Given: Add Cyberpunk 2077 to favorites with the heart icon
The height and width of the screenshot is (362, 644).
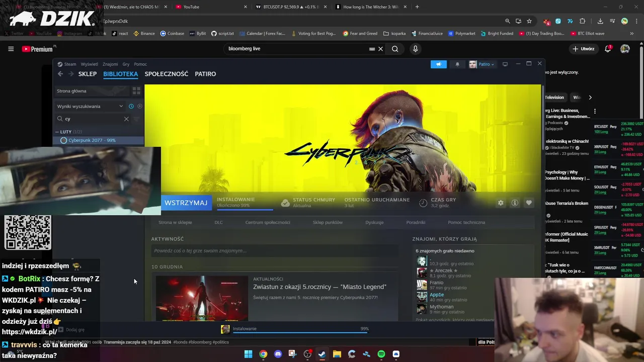Looking at the screenshot, I should (529, 203).
